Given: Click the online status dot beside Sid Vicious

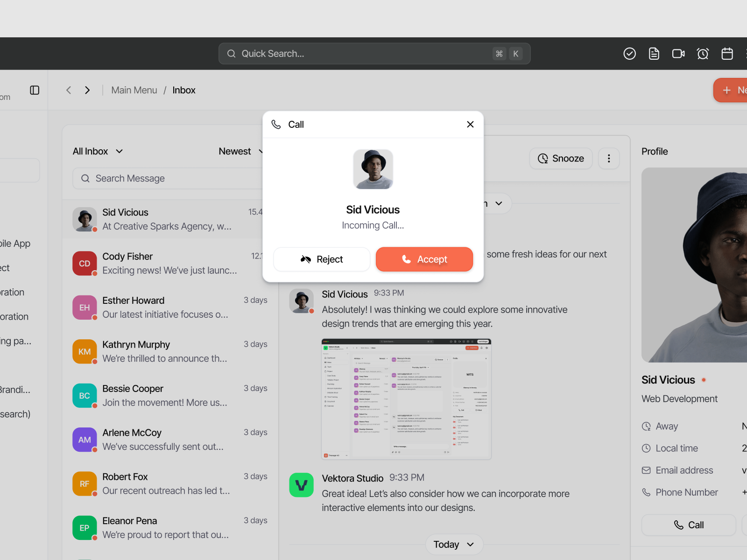Looking at the screenshot, I should (x=703, y=379).
